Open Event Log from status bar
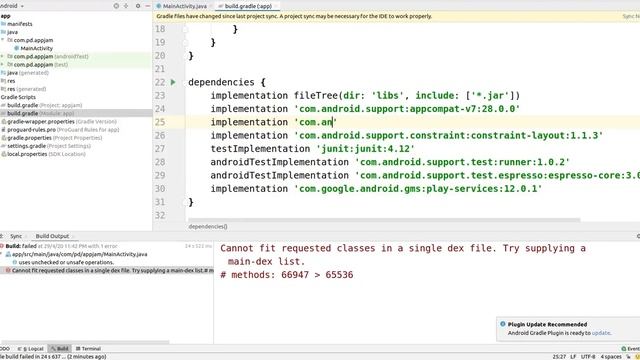Image resolution: width=640 pixels, height=360 pixels. click(x=631, y=349)
